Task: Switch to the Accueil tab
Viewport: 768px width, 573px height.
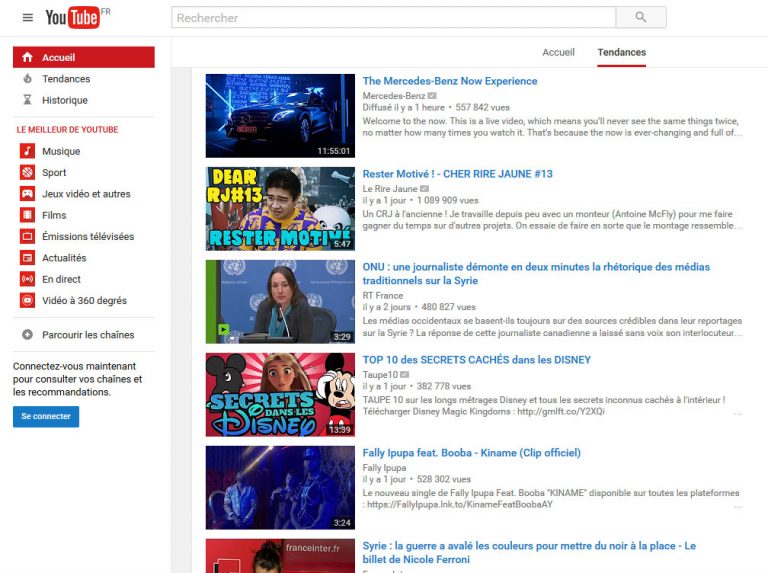Action: click(x=558, y=52)
